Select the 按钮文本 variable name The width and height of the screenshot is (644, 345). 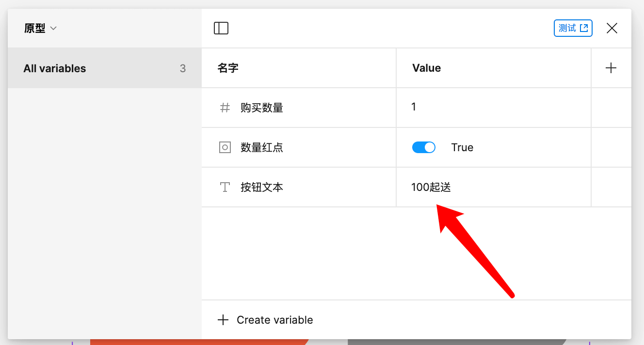tap(262, 187)
